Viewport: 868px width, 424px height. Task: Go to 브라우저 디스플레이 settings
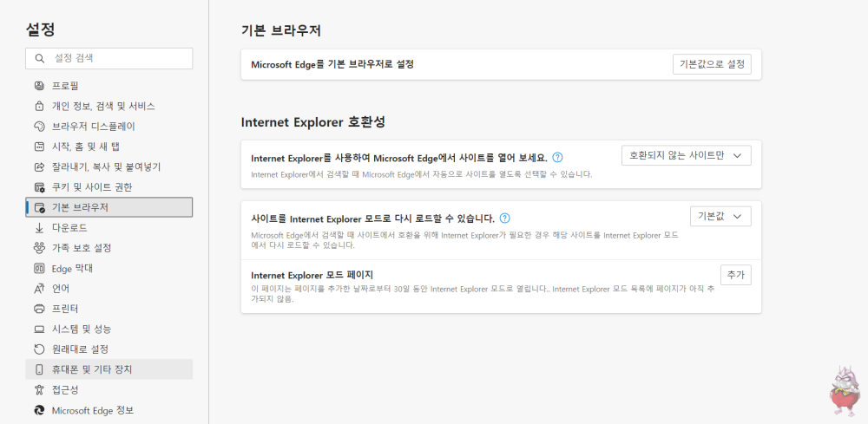pos(109,126)
